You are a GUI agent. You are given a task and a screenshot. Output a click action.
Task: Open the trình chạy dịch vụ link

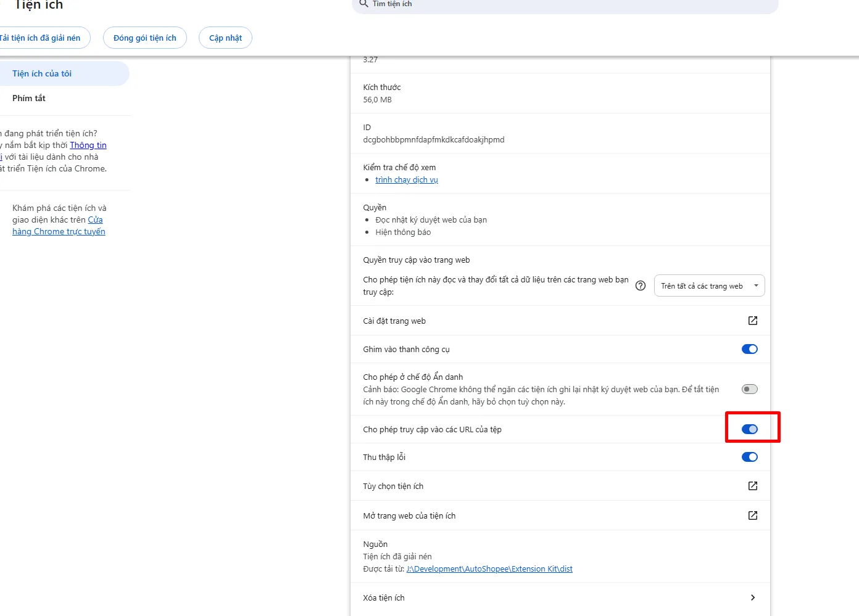tap(407, 179)
